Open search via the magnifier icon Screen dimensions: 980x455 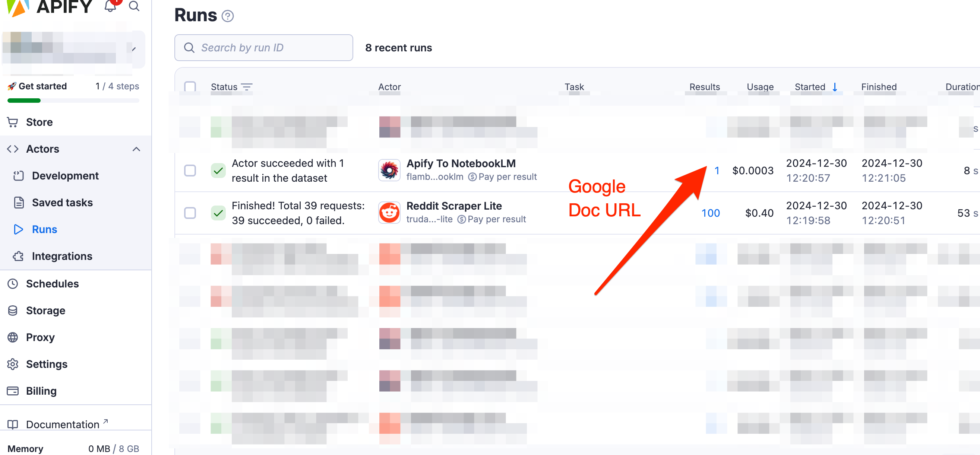click(134, 6)
